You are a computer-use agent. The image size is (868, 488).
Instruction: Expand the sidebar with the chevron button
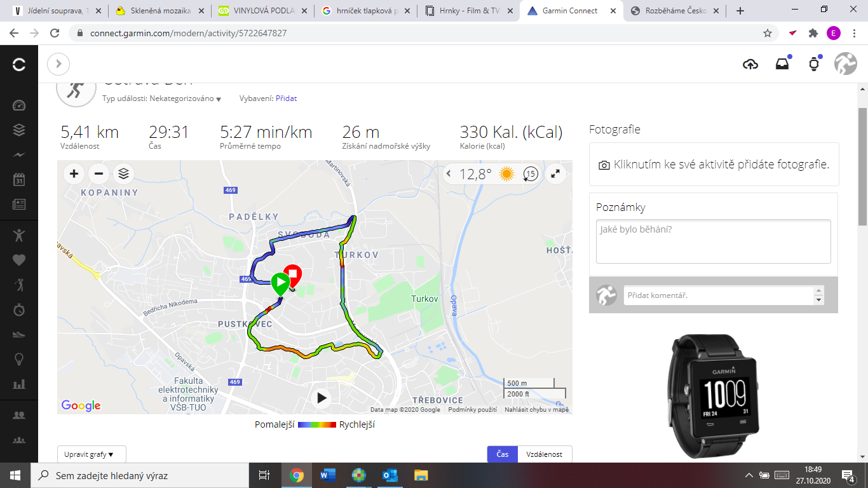(x=58, y=64)
